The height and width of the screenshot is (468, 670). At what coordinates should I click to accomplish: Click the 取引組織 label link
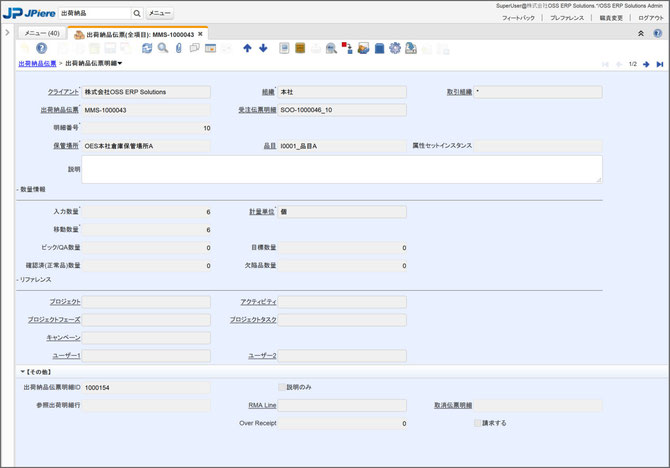459,92
